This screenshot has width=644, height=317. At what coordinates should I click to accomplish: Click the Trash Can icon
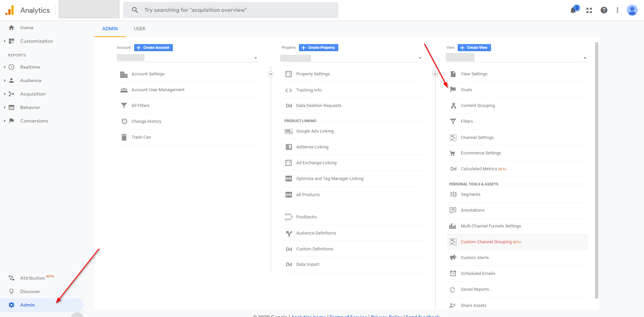[124, 137]
